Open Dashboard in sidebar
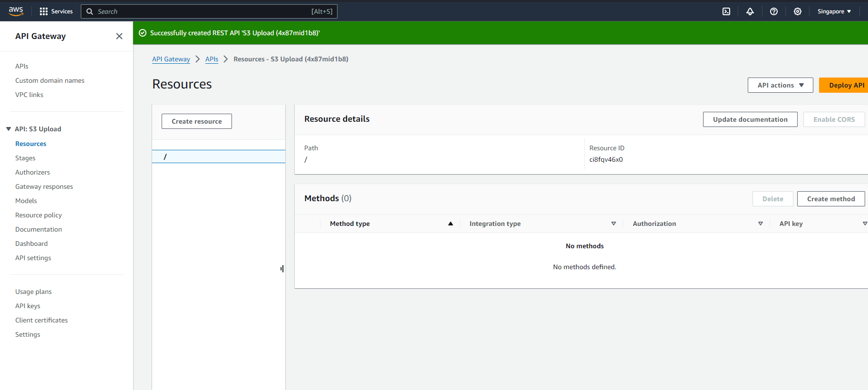The width and height of the screenshot is (868, 390). coord(31,244)
